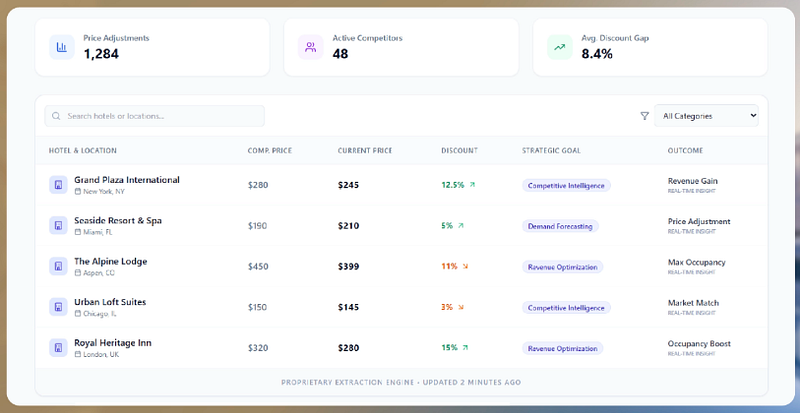Image resolution: width=800 pixels, height=413 pixels.
Task: Select the Demand Forecasting tag for Seaside Resort
Action: (x=560, y=226)
